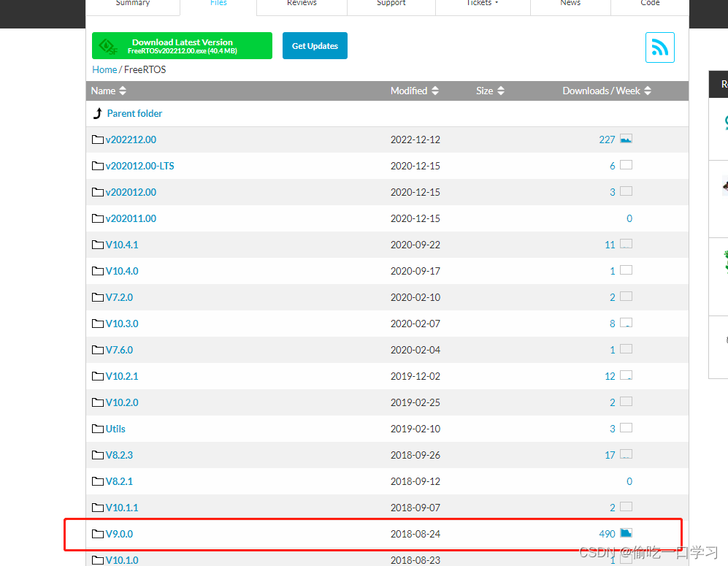The image size is (728, 566).
Task: Open the V7.2.0 folder
Action: pyautogui.click(x=119, y=297)
